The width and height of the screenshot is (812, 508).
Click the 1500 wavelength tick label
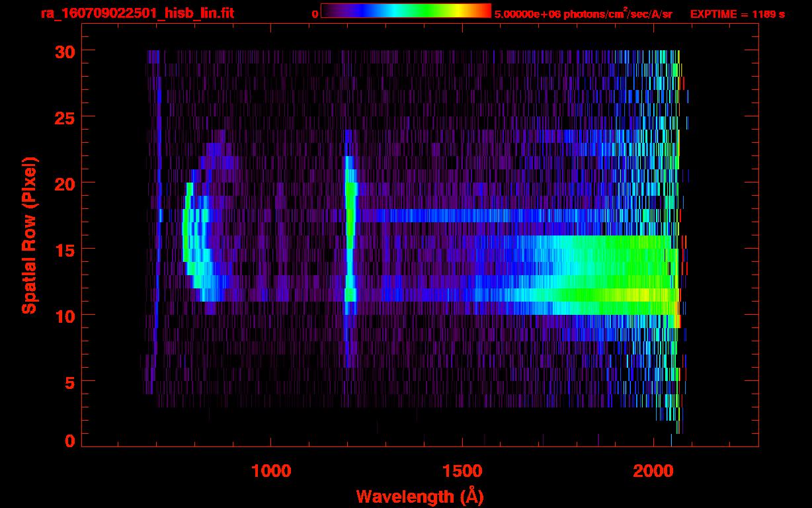pyautogui.click(x=462, y=471)
